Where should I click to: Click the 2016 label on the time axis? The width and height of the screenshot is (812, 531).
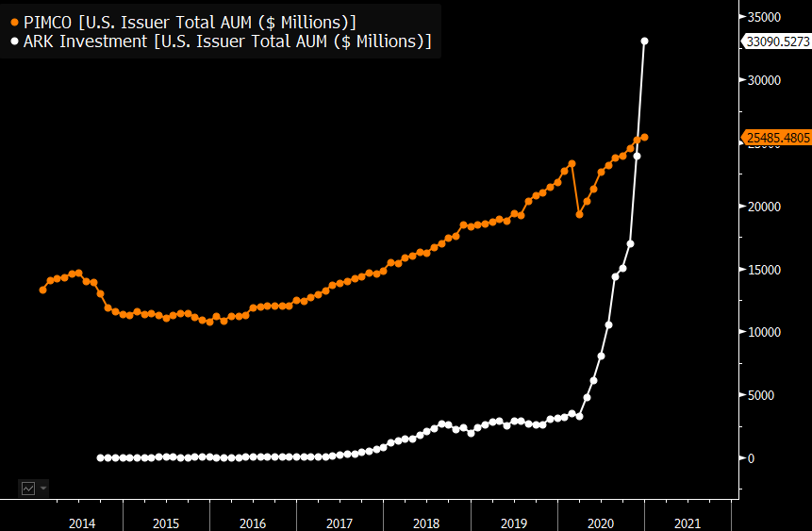[x=252, y=522]
